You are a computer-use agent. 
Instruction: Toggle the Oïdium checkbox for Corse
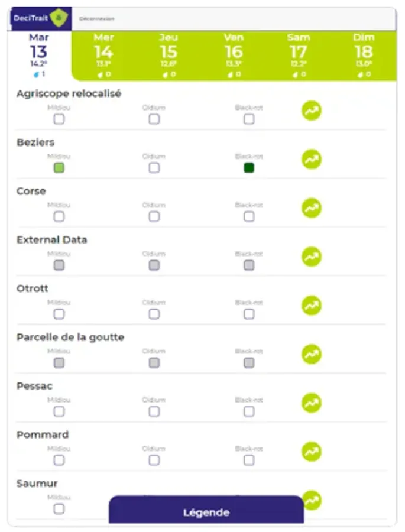pos(154,216)
